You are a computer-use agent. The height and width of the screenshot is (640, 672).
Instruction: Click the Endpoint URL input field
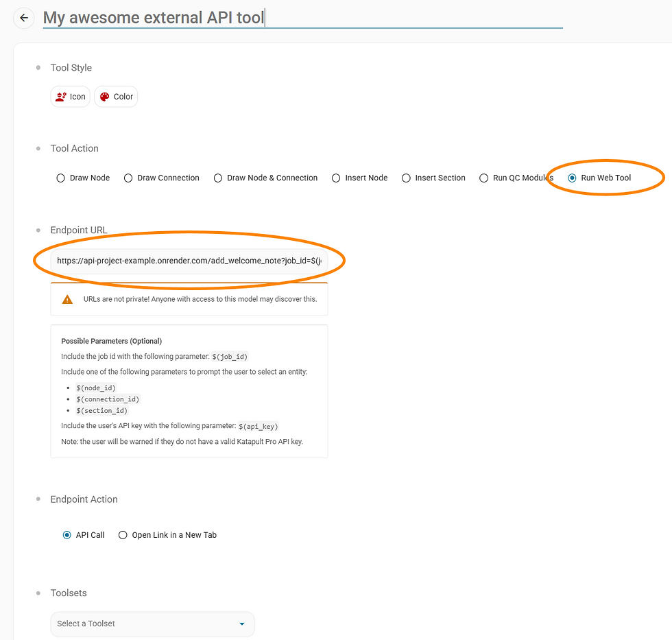coord(189,261)
